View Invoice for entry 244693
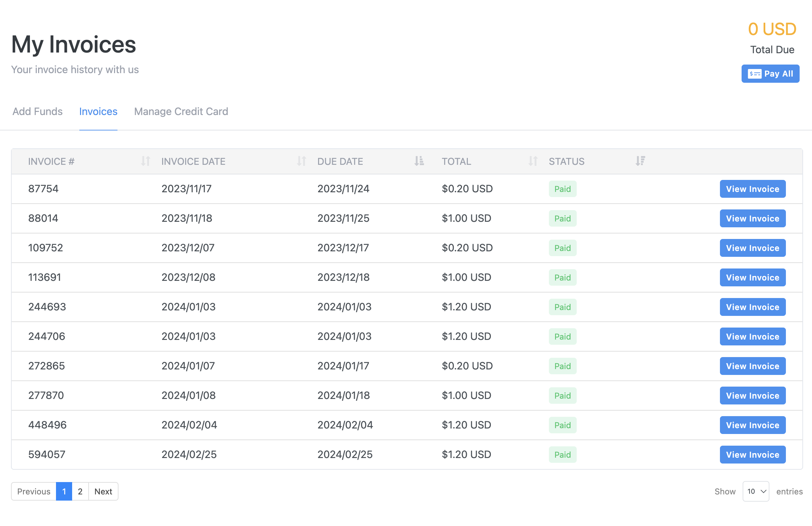This screenshot has width=812, height=526. tap(752, 307)
